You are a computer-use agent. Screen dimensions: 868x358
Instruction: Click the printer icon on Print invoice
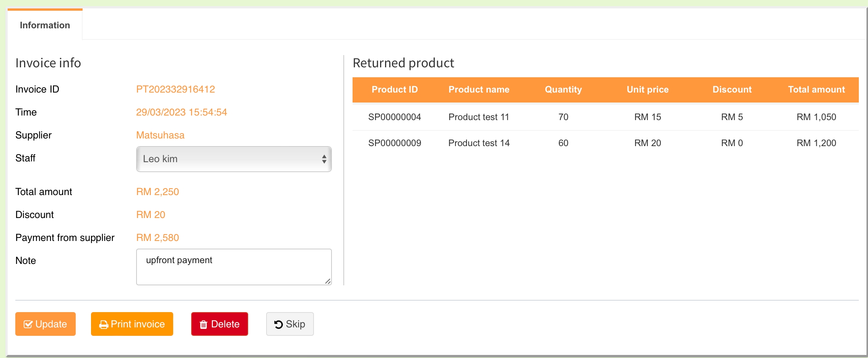pos(104,325)
